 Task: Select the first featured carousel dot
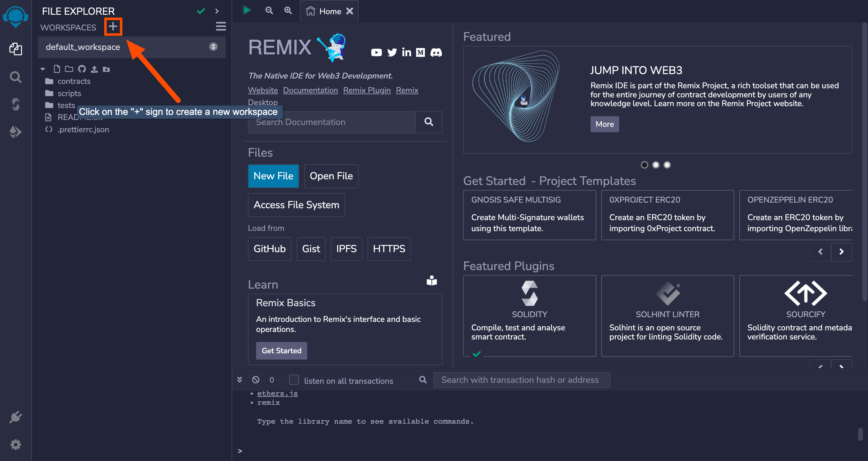point(644,165)
